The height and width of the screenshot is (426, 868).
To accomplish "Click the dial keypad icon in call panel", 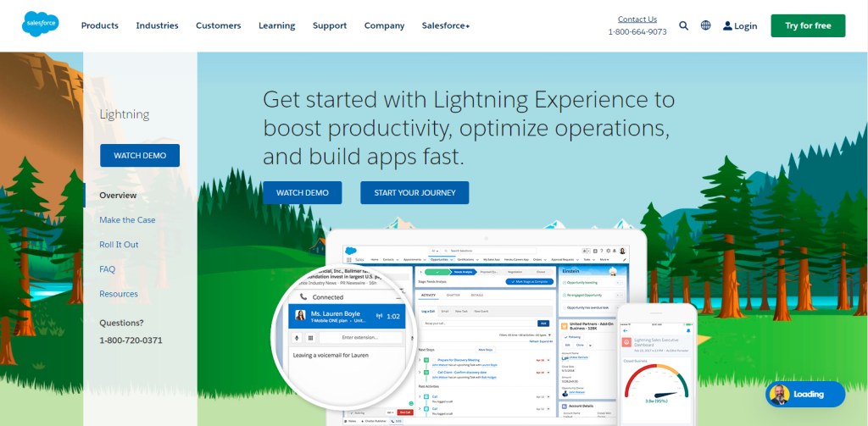I will (x=310, y=337).
